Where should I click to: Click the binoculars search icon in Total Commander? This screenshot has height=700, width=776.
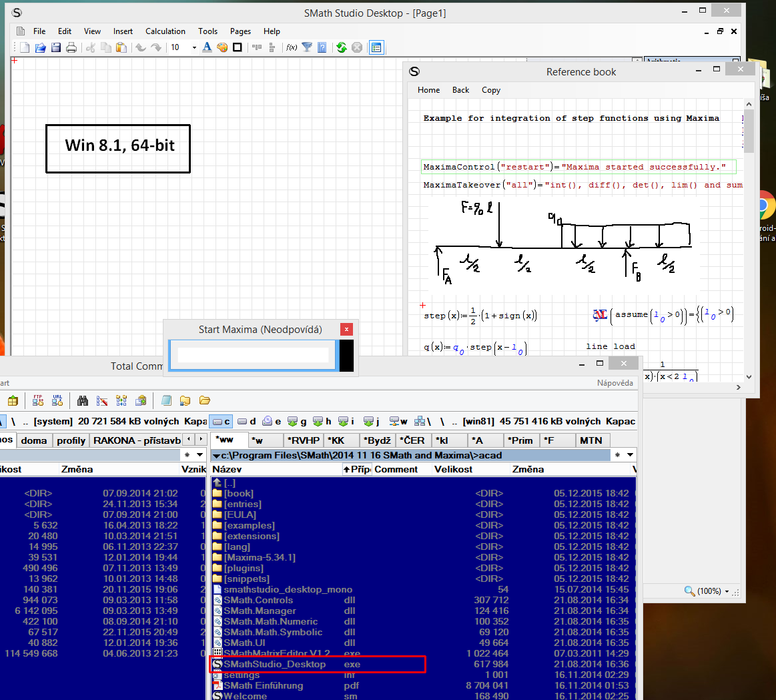click(83, 400)
